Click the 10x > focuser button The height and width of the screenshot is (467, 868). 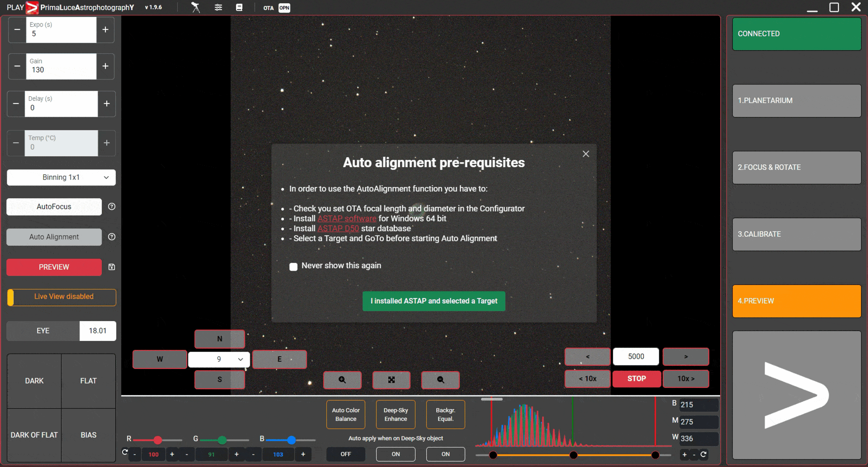[686, 379]
